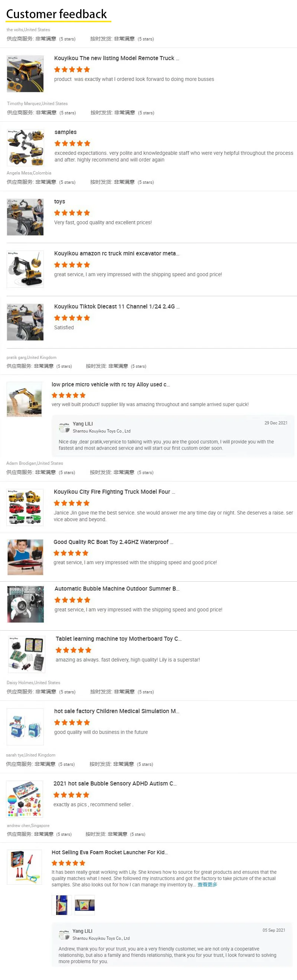Screen dimensions: 297x980
Task: Open low price micro vehicle rc toy title
Action: tap(111, 385)
